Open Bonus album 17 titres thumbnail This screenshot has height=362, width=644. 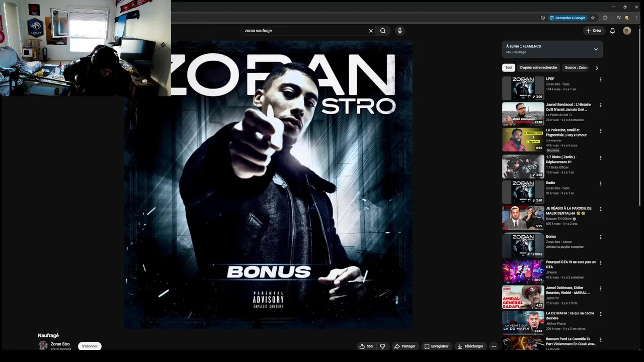pyautogui.click(x=523, y=246)
